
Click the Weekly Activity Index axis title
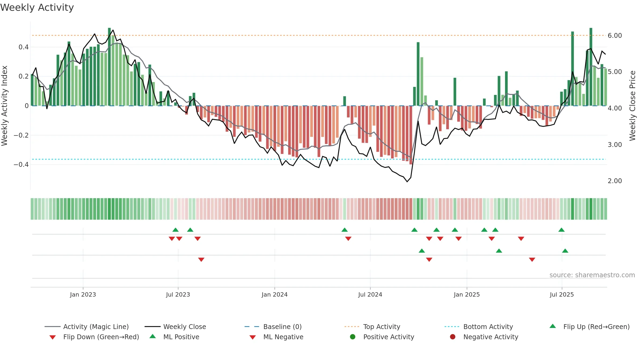tap(4, 106)
